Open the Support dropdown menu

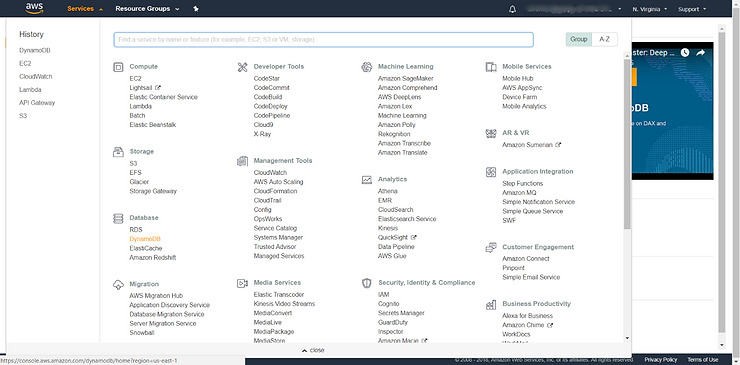tap(692, 9)
